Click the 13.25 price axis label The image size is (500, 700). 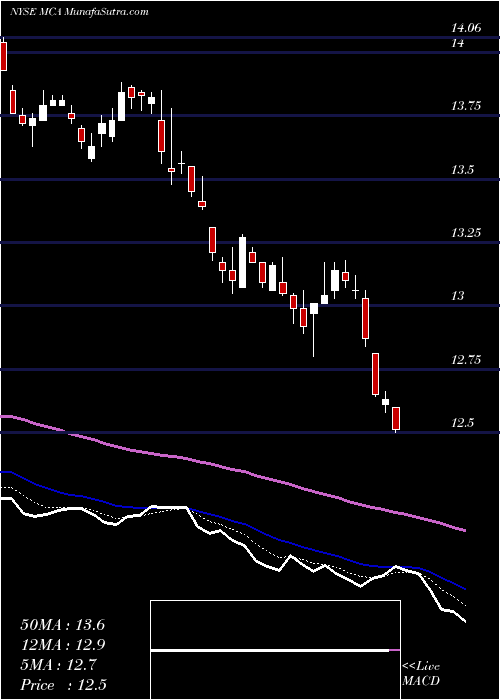coord(466,233)
